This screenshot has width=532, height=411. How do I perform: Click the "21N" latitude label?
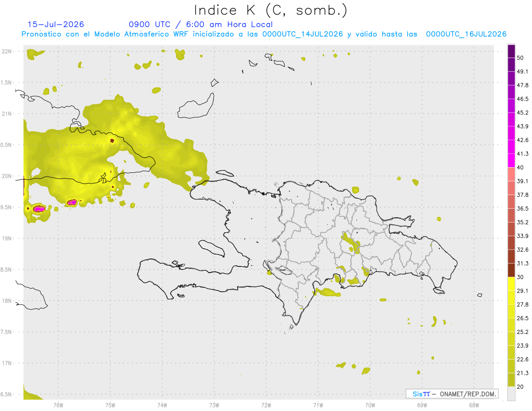tap(7, 114)
